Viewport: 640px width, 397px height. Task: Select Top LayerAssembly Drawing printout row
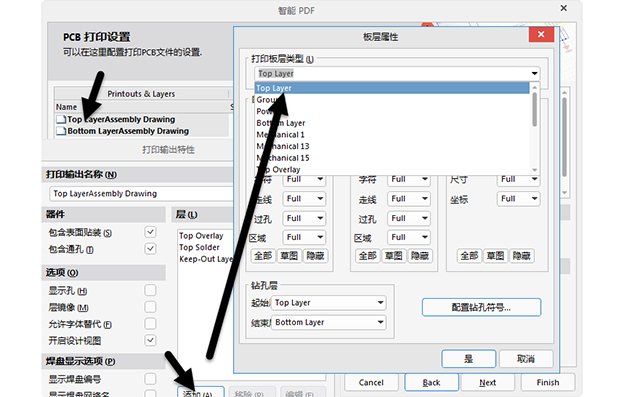coord(142,120)
